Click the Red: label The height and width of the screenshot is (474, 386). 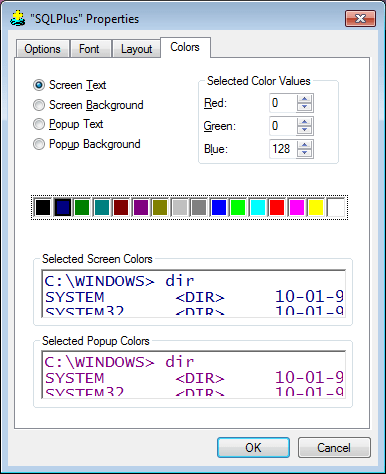215,103
